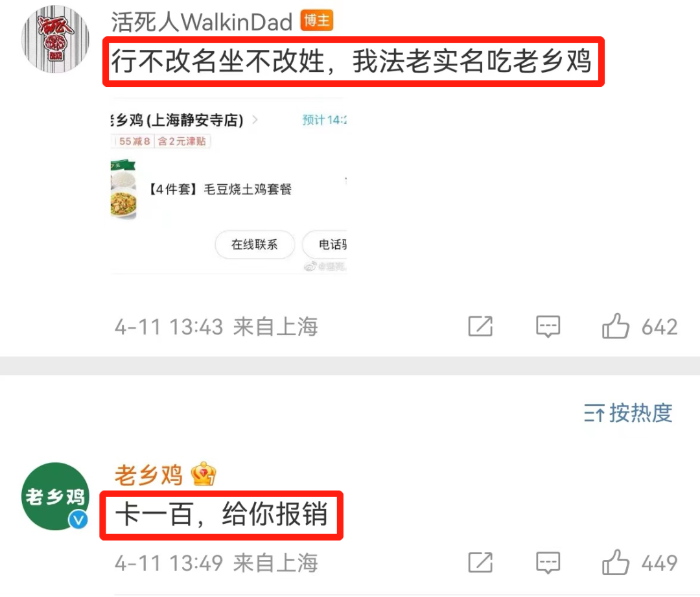Screen dimensions: 700x597
Task: Open the attached order screenshot image
Action: pos(229,186)
